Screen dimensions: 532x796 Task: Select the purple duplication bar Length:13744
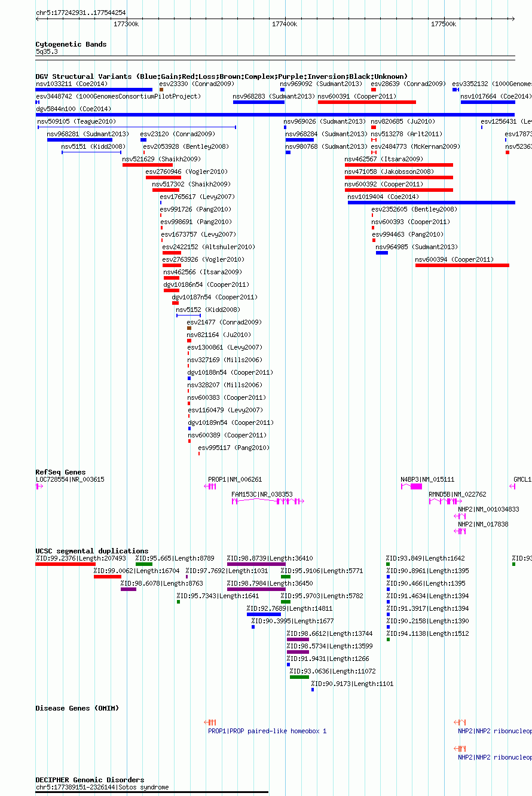[298, 639]
